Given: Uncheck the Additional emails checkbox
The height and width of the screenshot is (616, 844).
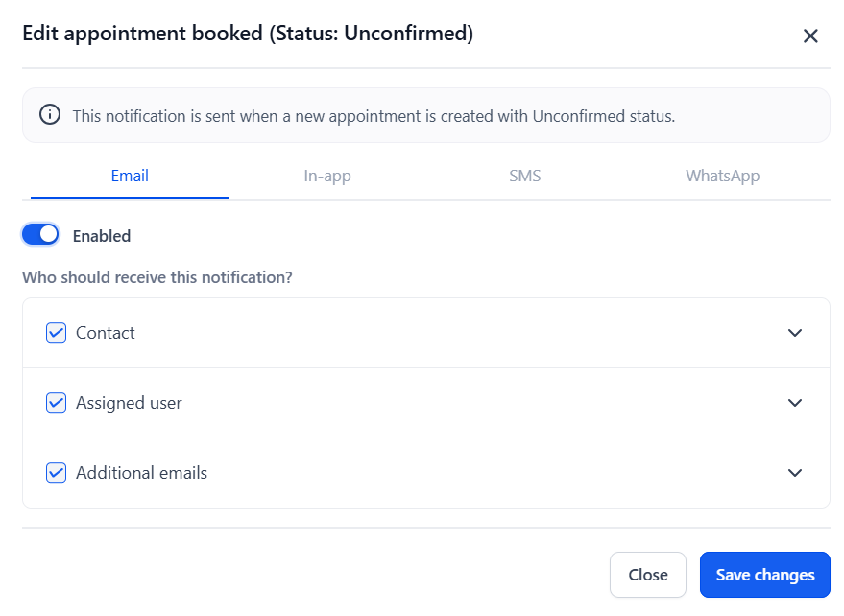Looking at the screenshot, I should point(56,473).
